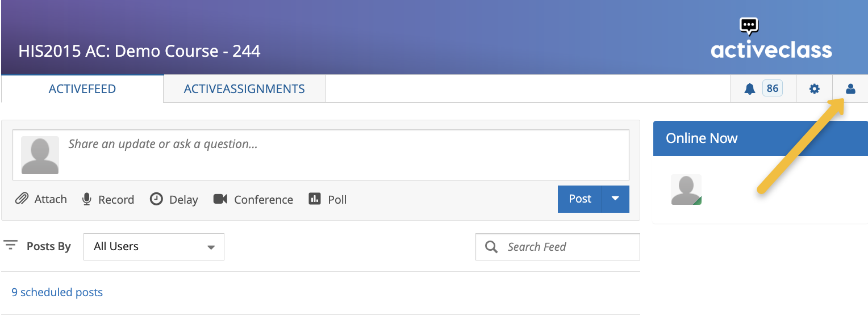Switch to the ACTIVEFEED tab
The width and height of the screenshot is (868, 320).
click(82, 89)
